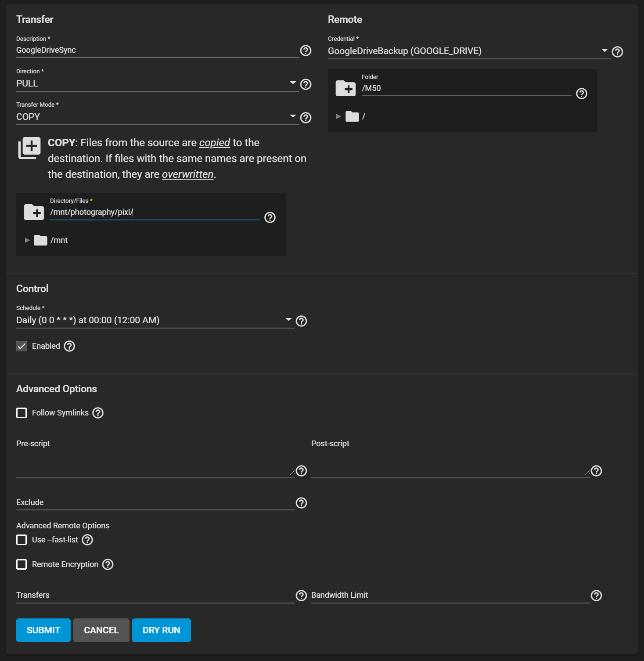Show help for the remote Folder field

[581, 94]
